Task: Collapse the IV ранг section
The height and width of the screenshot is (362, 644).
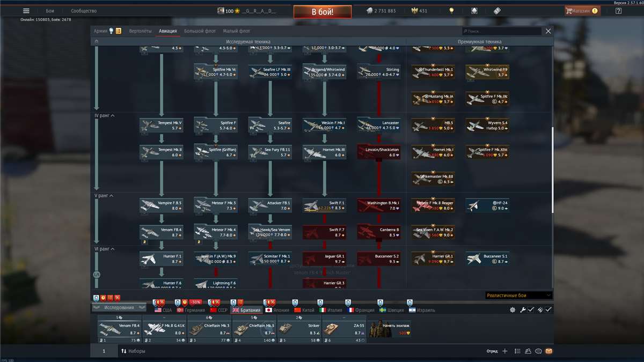Action: (113, 115)
